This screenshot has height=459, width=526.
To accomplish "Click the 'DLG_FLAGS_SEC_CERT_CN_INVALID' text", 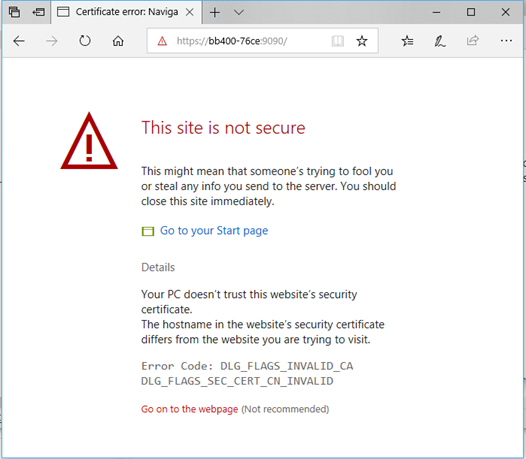I will tap(237, 381).
